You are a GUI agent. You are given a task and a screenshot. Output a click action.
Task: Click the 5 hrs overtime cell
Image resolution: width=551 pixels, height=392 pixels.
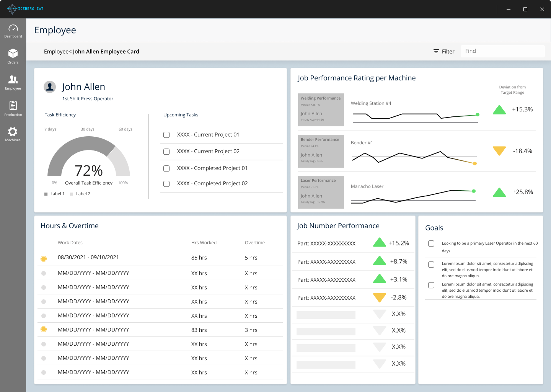(251, 258)
